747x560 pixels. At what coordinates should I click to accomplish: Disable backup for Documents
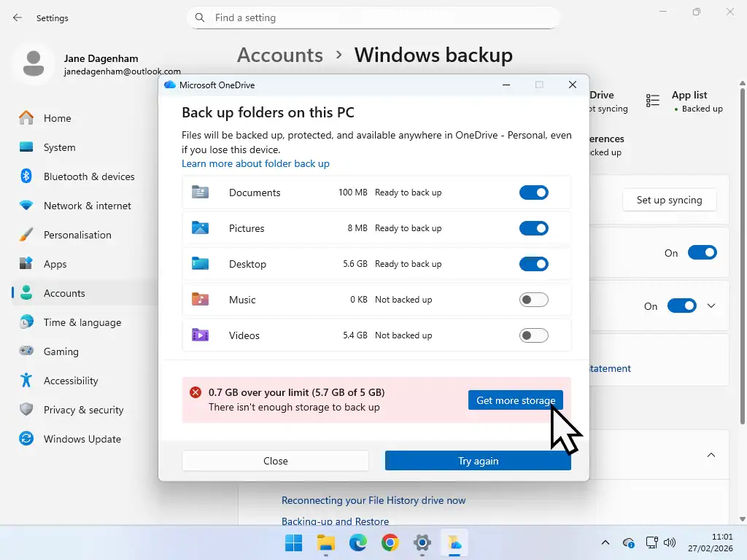click(533, 192)
